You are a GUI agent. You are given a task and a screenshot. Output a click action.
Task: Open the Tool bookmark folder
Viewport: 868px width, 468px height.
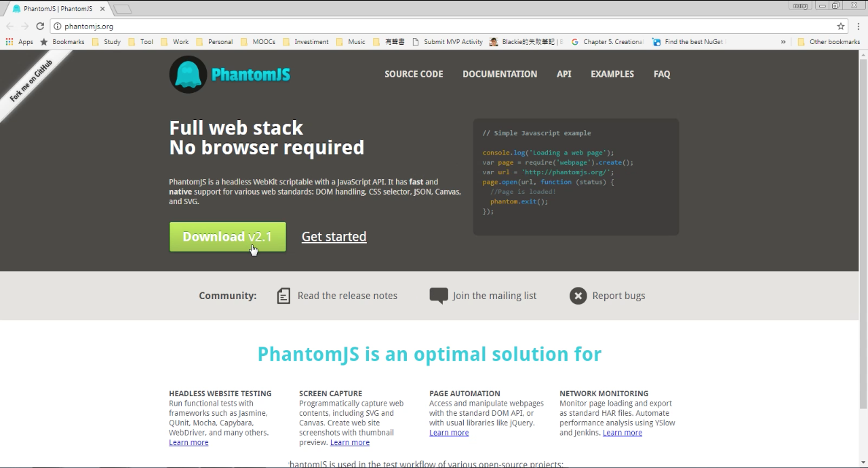[141, 42]
